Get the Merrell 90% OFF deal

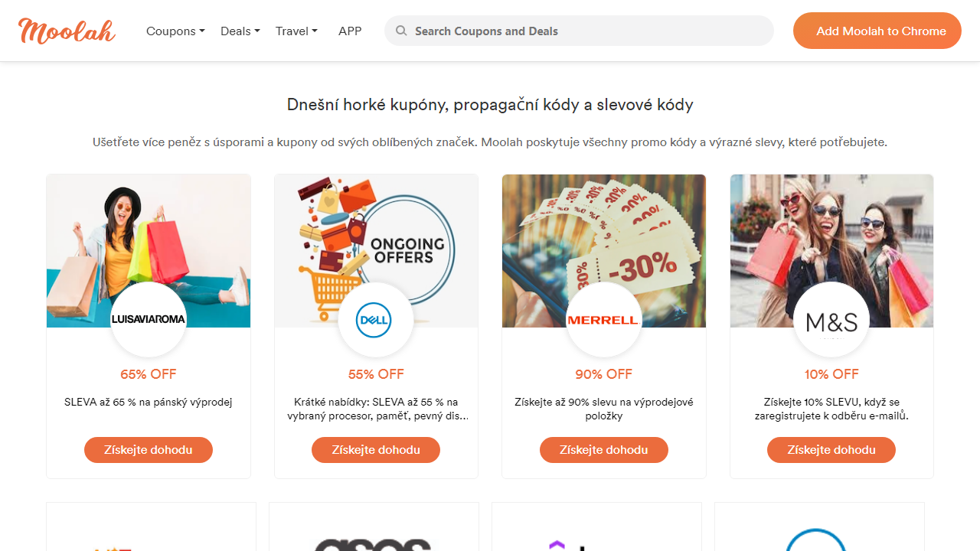603,450
